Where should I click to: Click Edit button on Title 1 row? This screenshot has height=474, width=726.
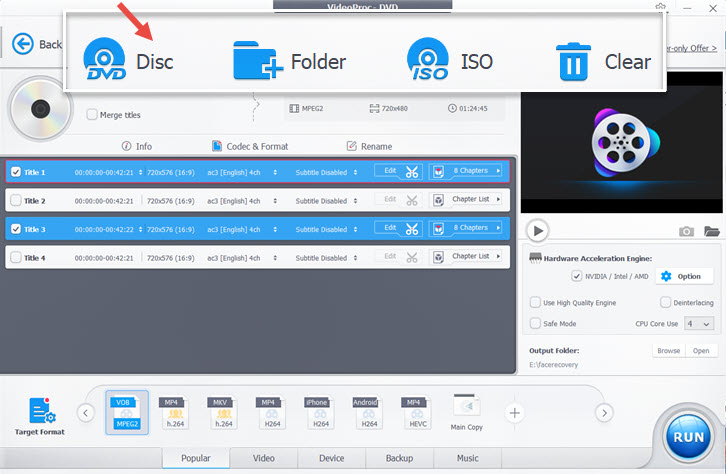(x=390, y=171)
